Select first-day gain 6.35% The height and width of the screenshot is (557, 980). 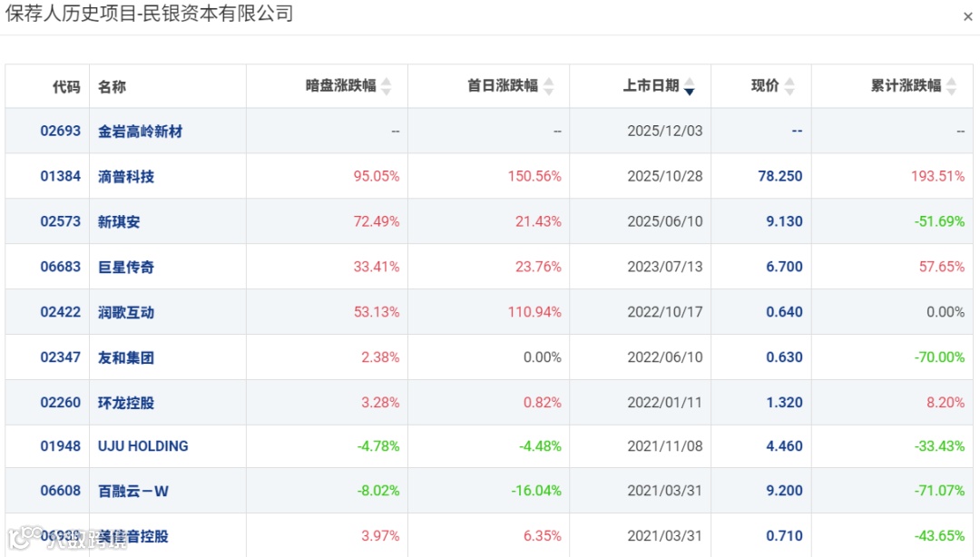click(542, 536)
